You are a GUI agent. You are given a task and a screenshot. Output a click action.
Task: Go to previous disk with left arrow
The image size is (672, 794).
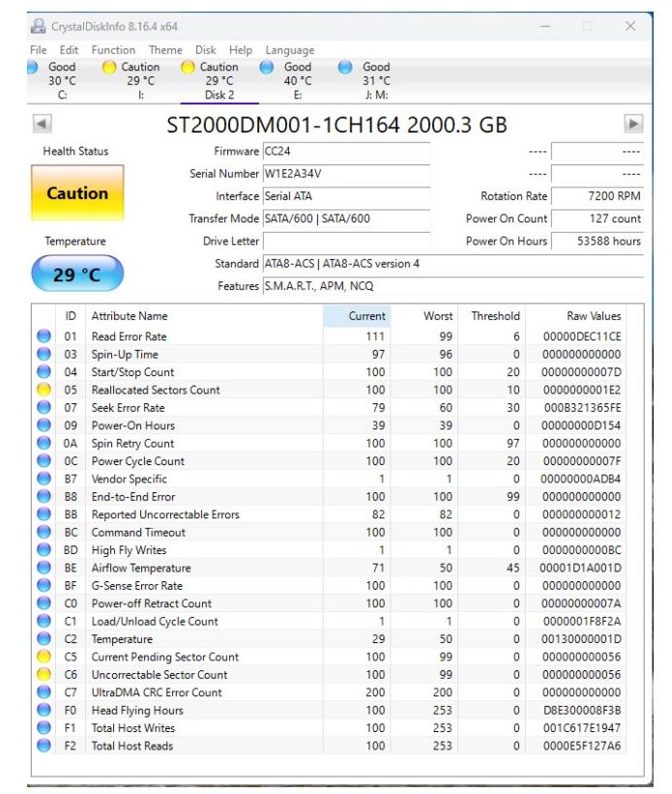point(42,124)
